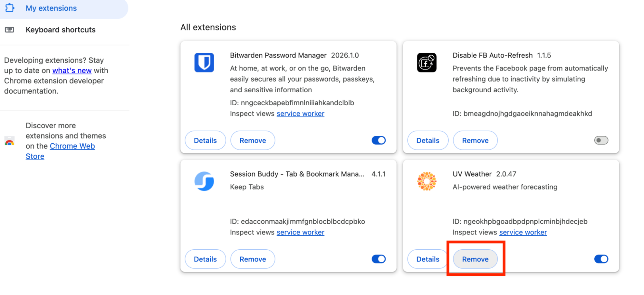Inspect Bitwarden's service worker
The width and height of the screenshot is (644, 295).
pos(300,113)
